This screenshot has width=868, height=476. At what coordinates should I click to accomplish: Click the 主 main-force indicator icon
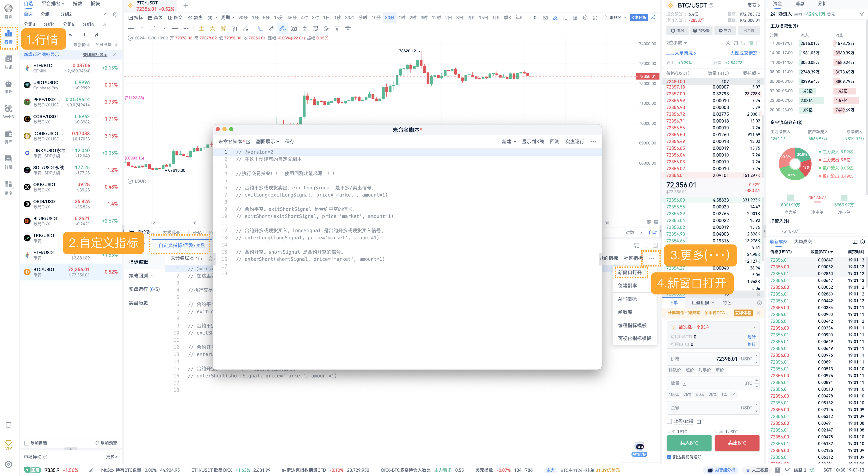click(202, 29)
